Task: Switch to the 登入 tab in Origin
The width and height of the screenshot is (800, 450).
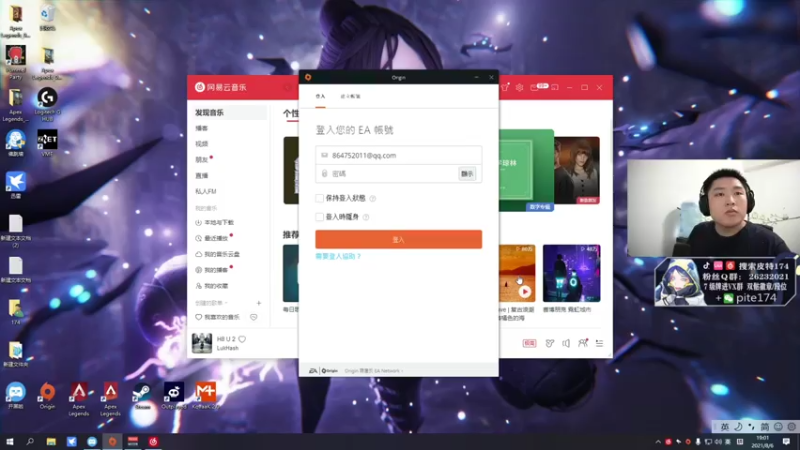Action: pos(320,96)
